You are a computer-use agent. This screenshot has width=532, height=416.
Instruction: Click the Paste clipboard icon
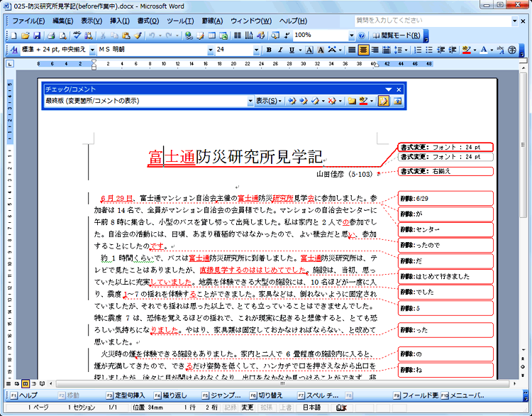click(x=126, y=35)
